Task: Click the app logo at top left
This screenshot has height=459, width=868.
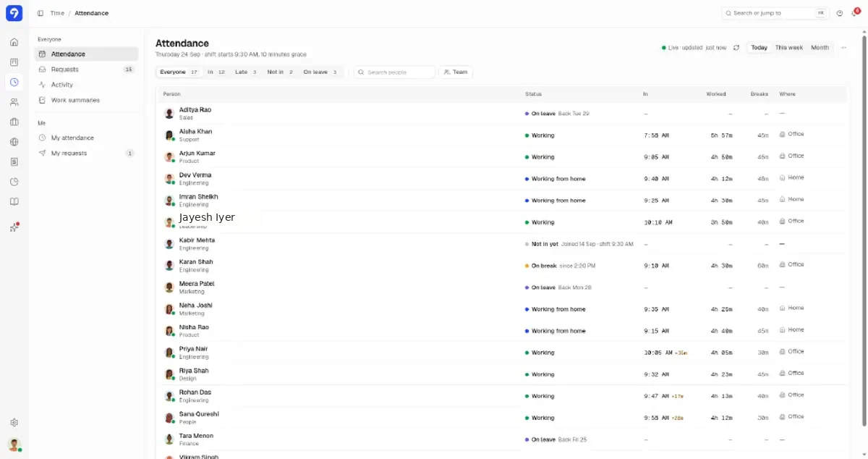Action: click(x=14, y=13)
